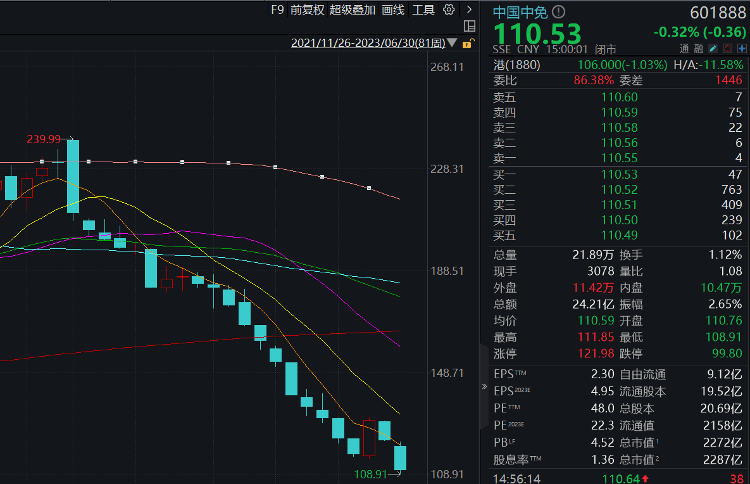Click the red alert bell icon
The height and width of the screenshot is (484, 750).
(x=728, y=48)
